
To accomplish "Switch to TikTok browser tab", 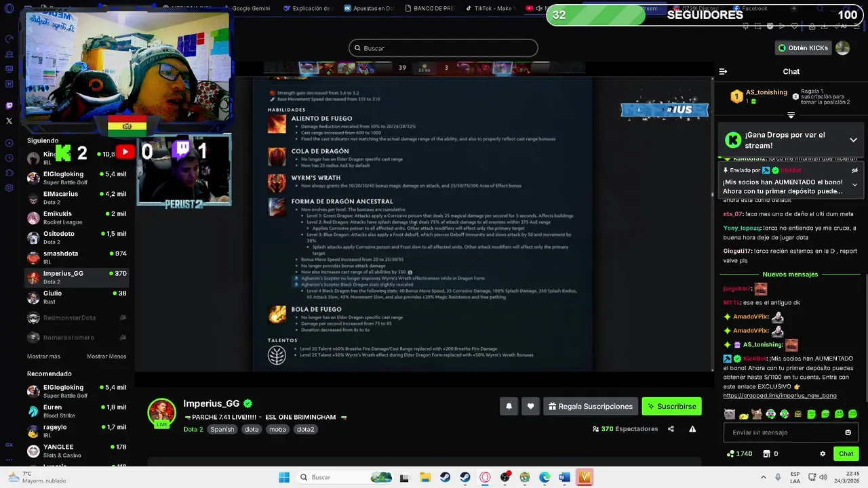I will click(490, 8).
